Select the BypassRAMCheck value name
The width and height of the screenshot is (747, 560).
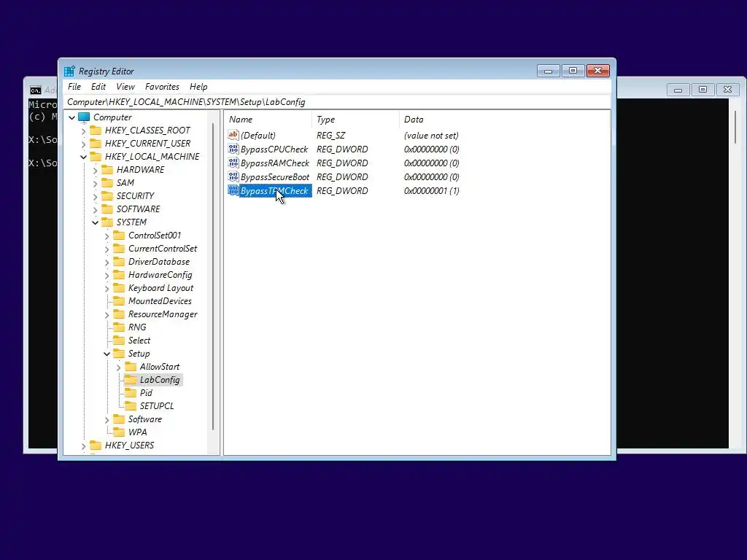pos(275,163)
